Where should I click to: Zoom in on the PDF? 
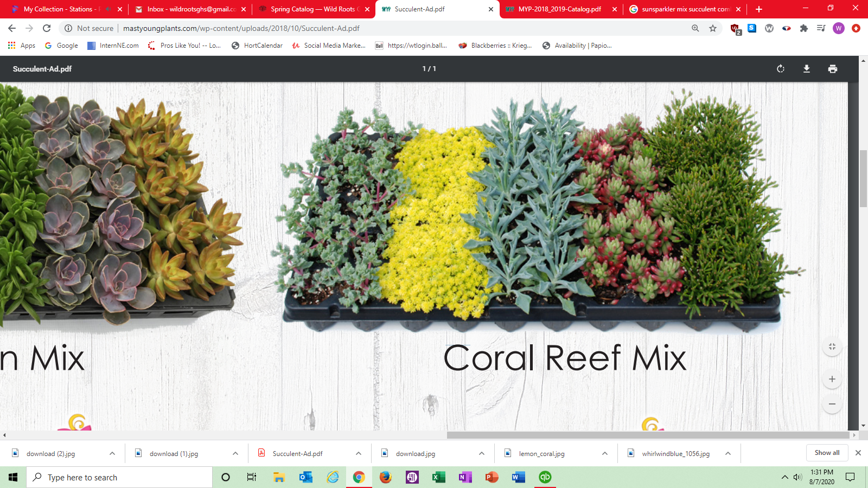pyautogui.click(x=832, y=379)
